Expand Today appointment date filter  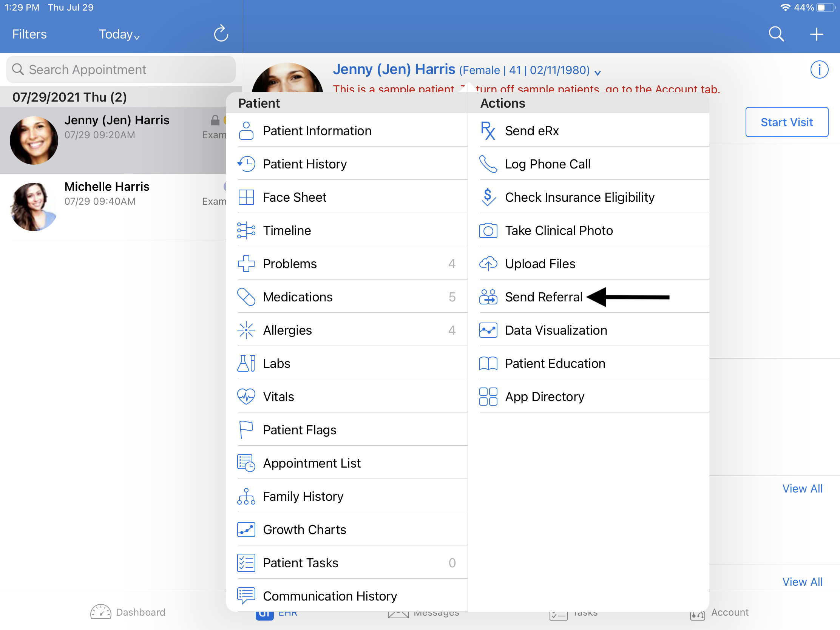point(119,34)
